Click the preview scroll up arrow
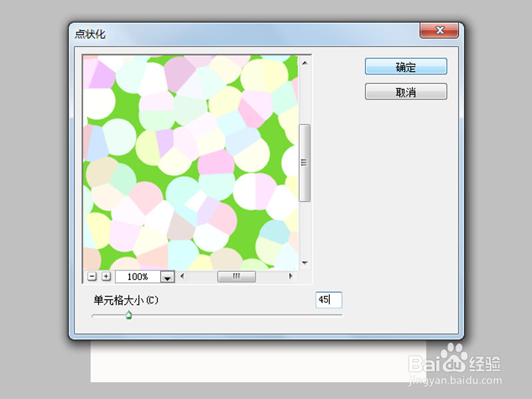 coord(305,63)
